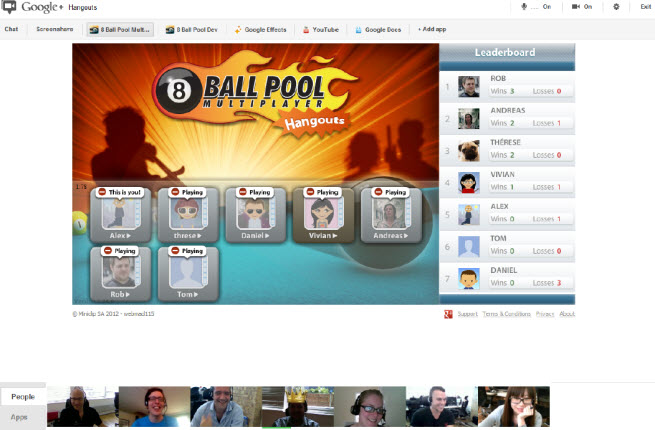Click the ANDREAS name in leaderboard
Viewport: 655px width, 430px height.
(x=508, y=110)
